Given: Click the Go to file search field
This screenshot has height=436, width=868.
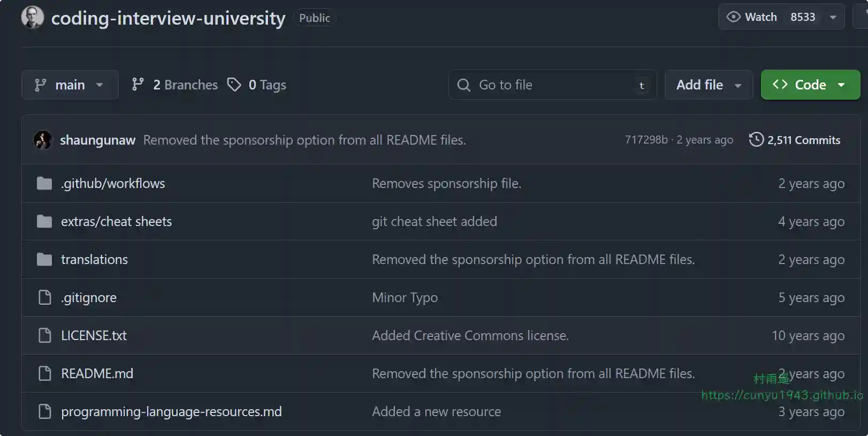Looking at the screenshot, I should point(551,85).
